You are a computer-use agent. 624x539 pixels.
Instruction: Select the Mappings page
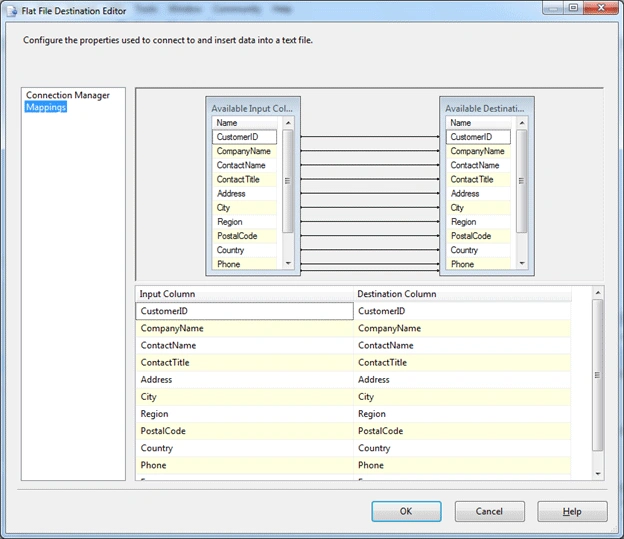[x=46, y=107]
